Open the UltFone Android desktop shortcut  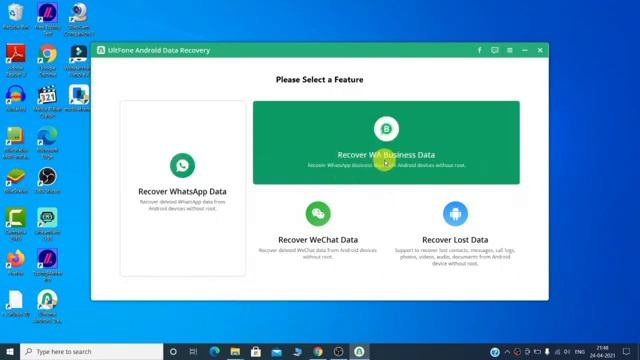(48, 306)
